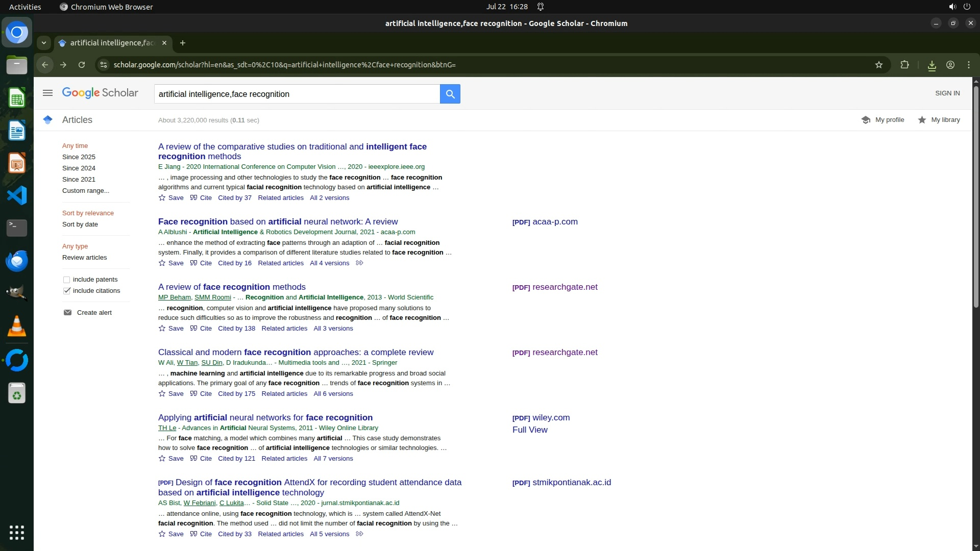Open a new browser tab
The width and height of the screenshot is (980, 551).
[183, 43]
